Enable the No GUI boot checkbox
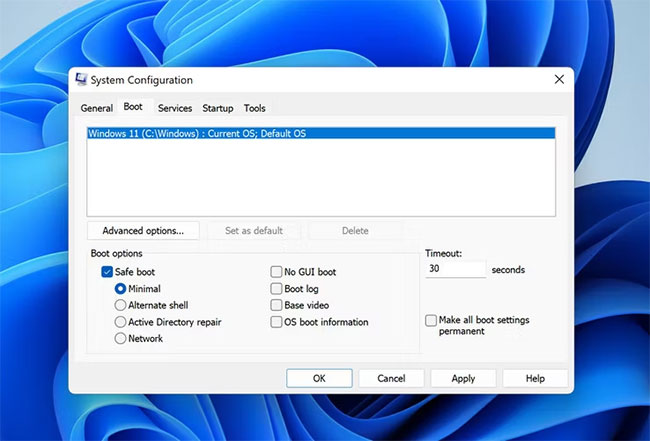The width and height of the screenshot is (650, 441). pyautogui.click(x=276, y=272)
